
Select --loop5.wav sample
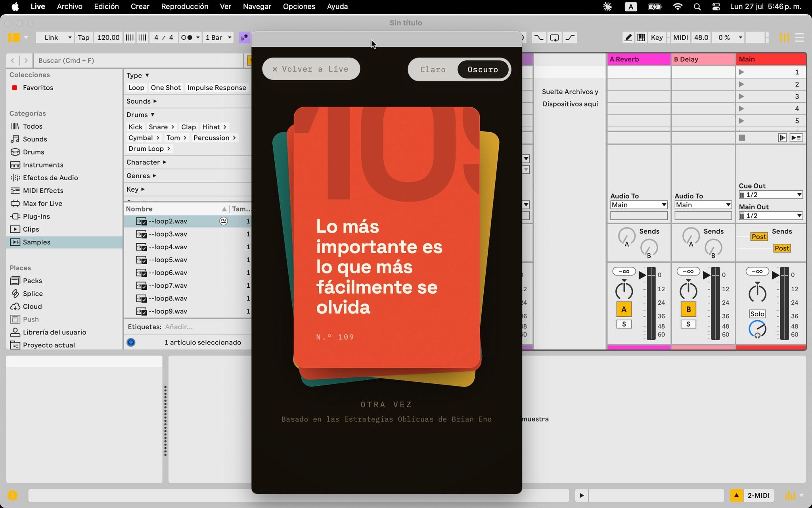pos(168,260)
